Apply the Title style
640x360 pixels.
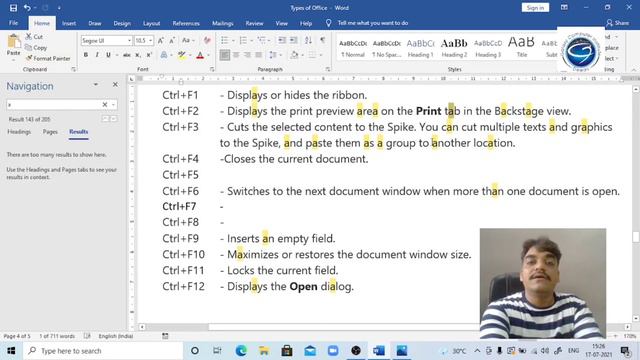click(x=521, y=48)
